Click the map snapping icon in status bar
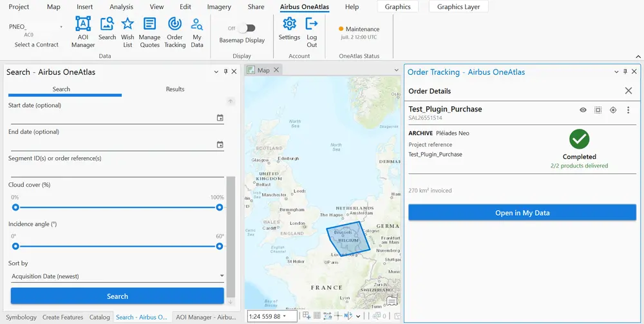The height and width of the screenshot is (324, 644). 307,316
